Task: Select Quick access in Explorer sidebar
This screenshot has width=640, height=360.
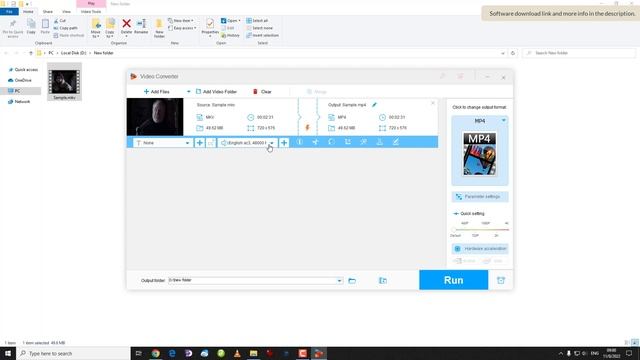Action: click(23, 70)
